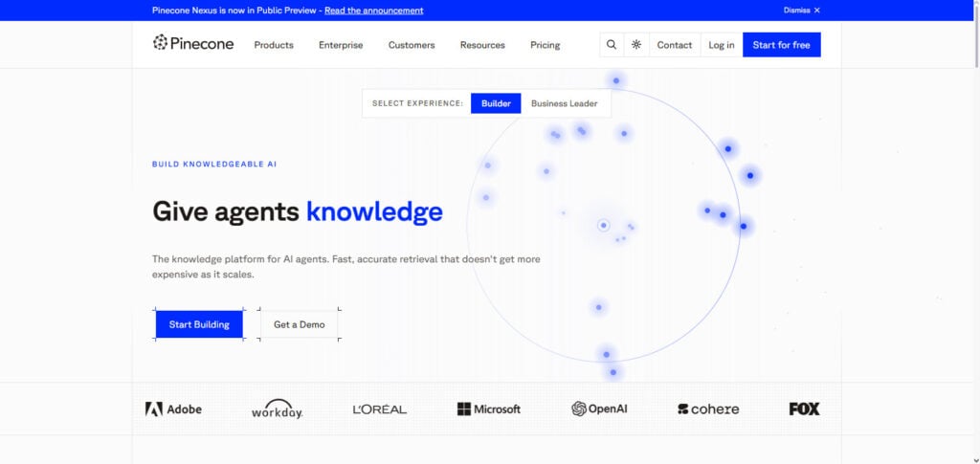The height and width of the screenshot is (464, 980).
Task: Click the Start Building button
Action: [x=199, y=324]
